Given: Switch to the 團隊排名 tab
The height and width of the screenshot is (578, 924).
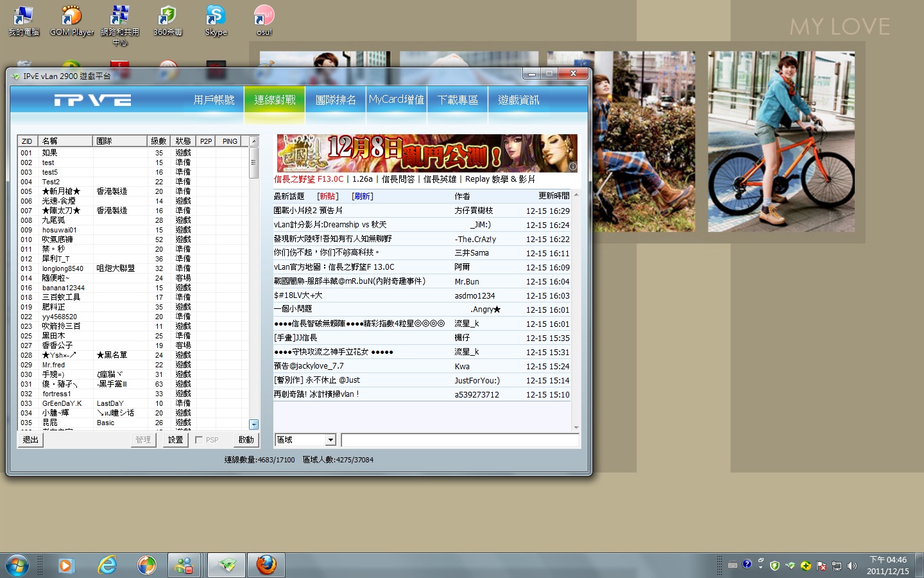Looking at the screenshot, I should 336,100.
